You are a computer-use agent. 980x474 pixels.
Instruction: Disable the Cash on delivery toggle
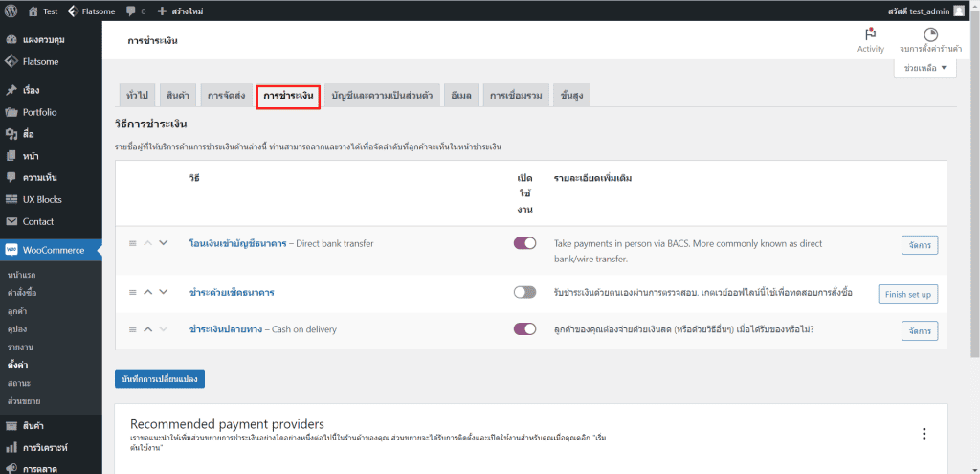click(525, 328)
